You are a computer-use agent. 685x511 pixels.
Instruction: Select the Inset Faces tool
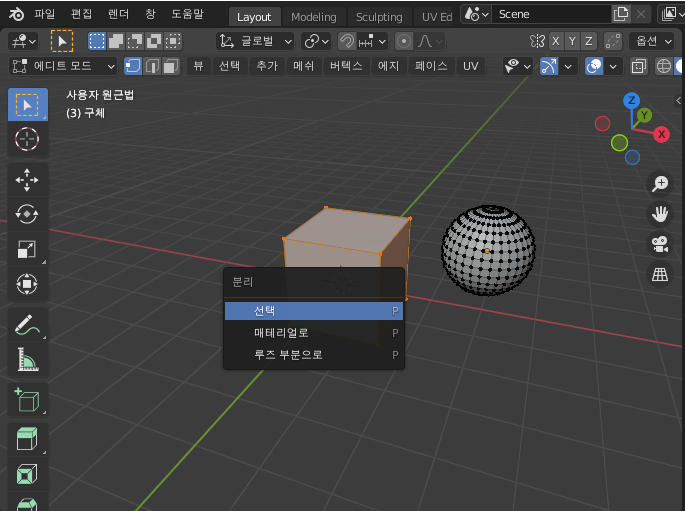tap(28, 473)
